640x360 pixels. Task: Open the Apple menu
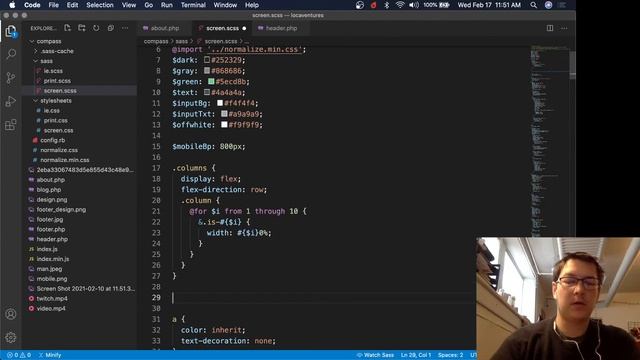click(x=12, y=5)
